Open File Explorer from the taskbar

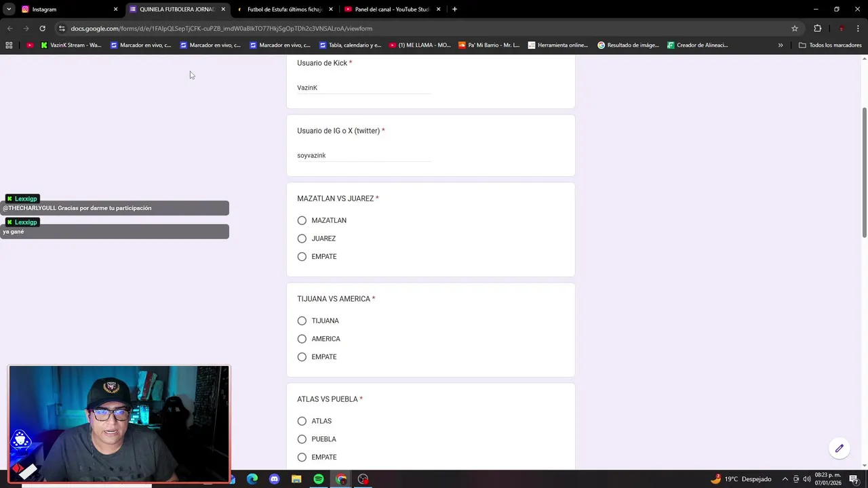tap(296, 479)
